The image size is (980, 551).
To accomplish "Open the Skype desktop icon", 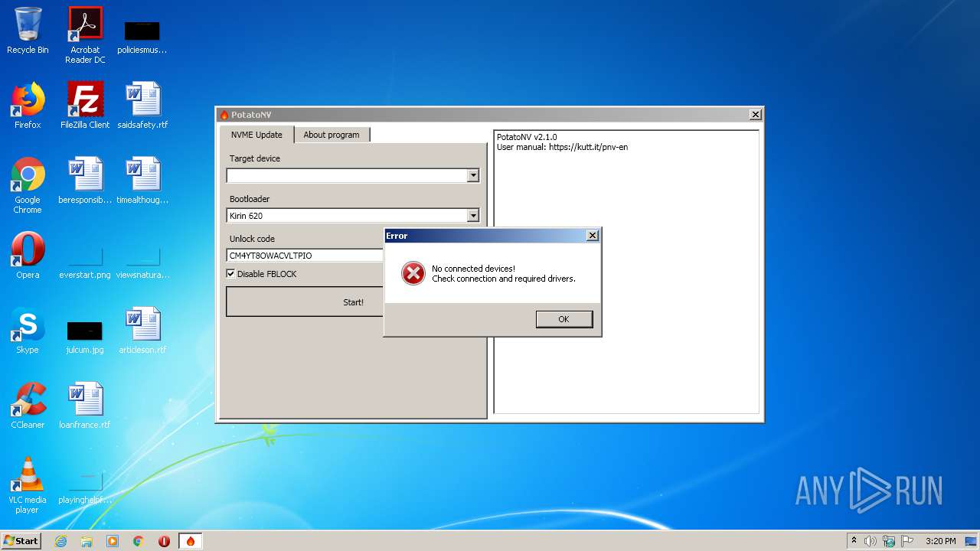I will point(28,331).
